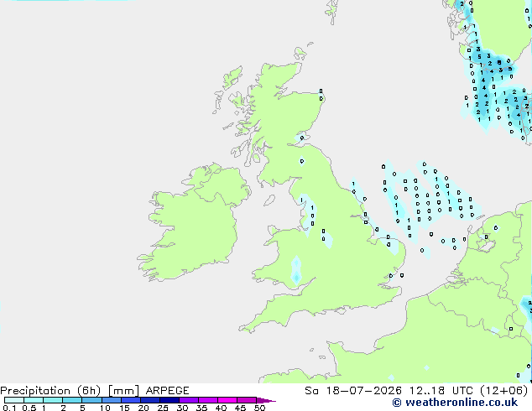
Task: Click the legend scale label "0.1"
Action: point(9,408)
